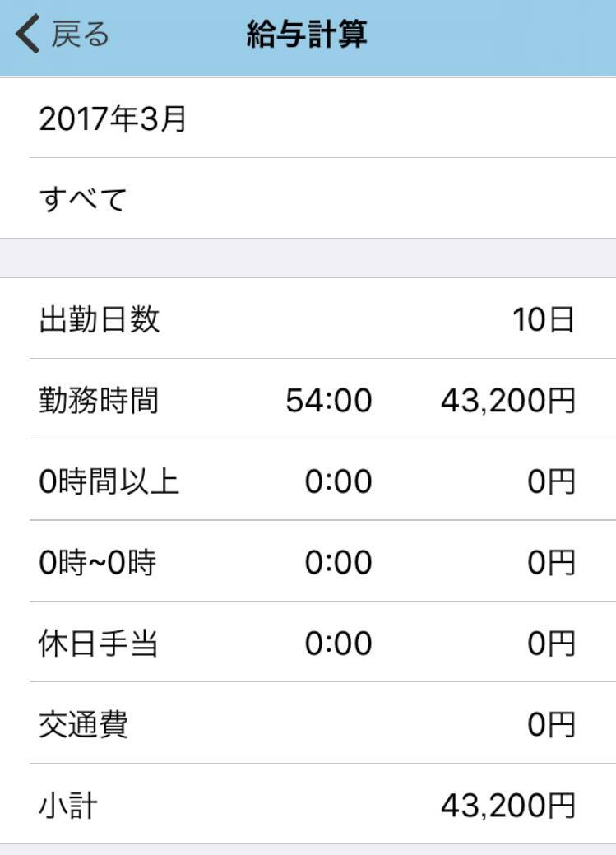Open the すべて filter row
The height and width of the screenshot is (855, 616).
308,198
